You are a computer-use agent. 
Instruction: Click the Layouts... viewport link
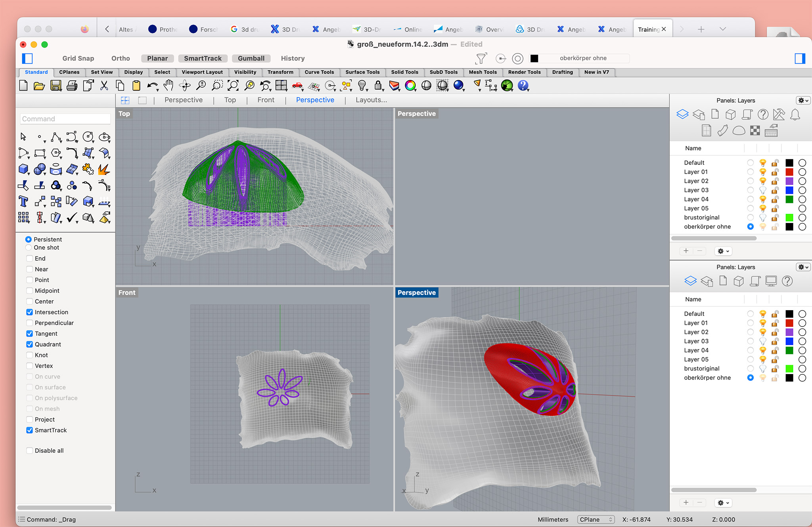[x=371, y=100]
